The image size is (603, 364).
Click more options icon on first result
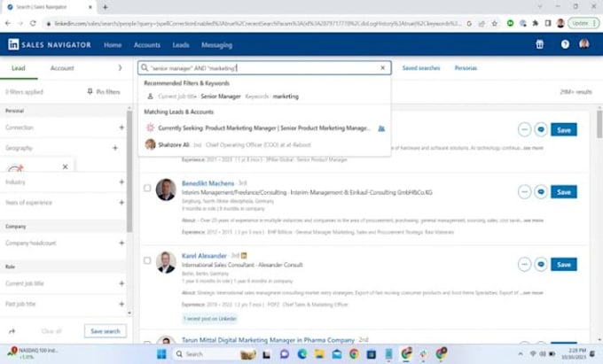(525, 129)
